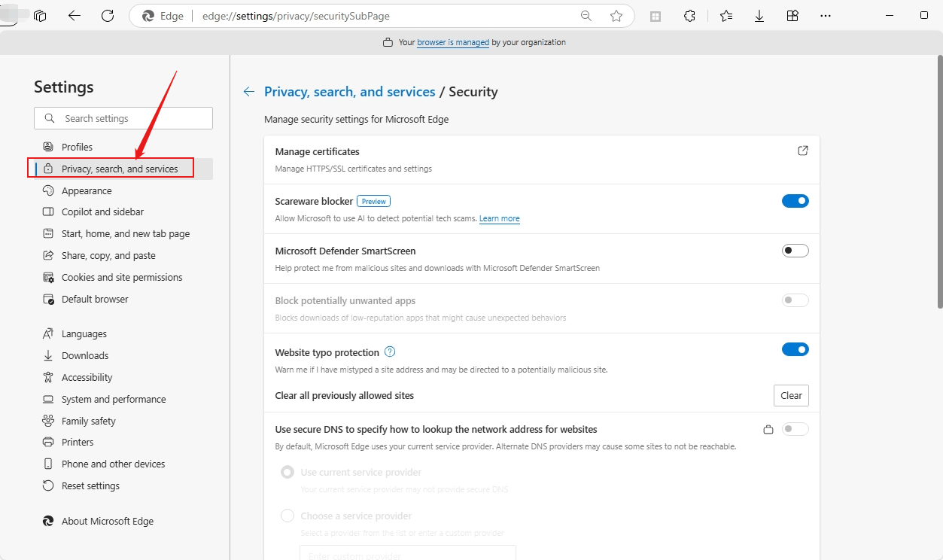Open Reset settings section
Viewport: 943px width, 560px height.
pyautogui.click(x=123, y=486)
